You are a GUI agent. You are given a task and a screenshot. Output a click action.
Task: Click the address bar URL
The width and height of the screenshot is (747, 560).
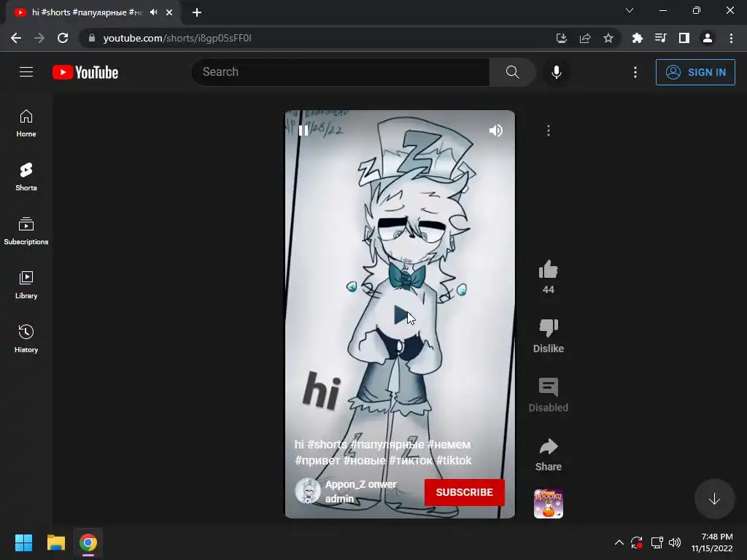(x=177, y=38)
